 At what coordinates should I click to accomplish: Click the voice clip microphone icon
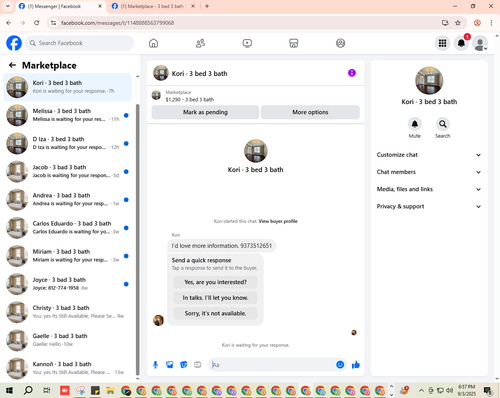(155, 365)
